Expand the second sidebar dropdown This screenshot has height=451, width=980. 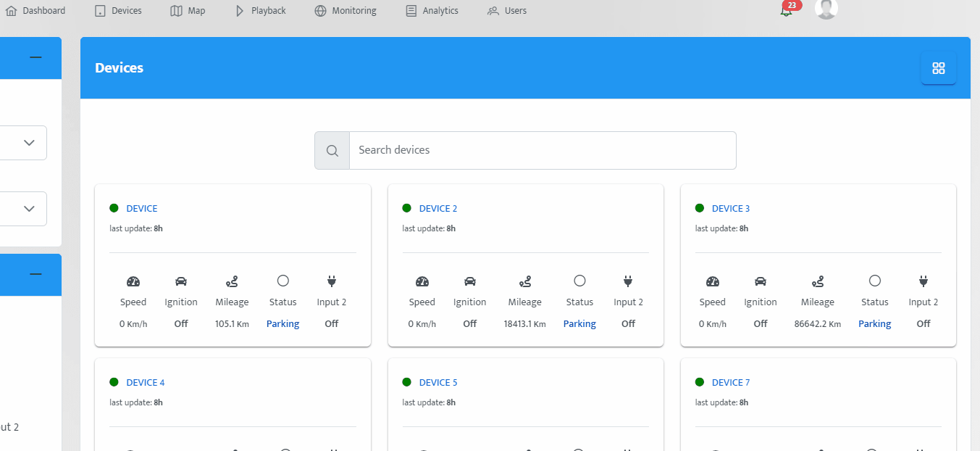point(29,208)
